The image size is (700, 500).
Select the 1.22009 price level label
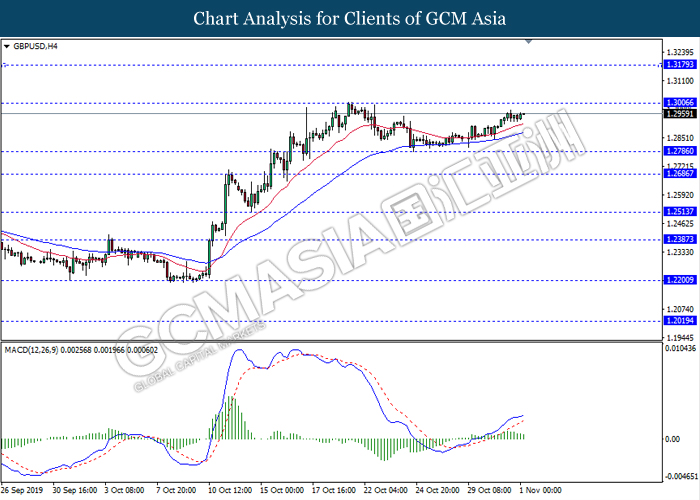680,280
